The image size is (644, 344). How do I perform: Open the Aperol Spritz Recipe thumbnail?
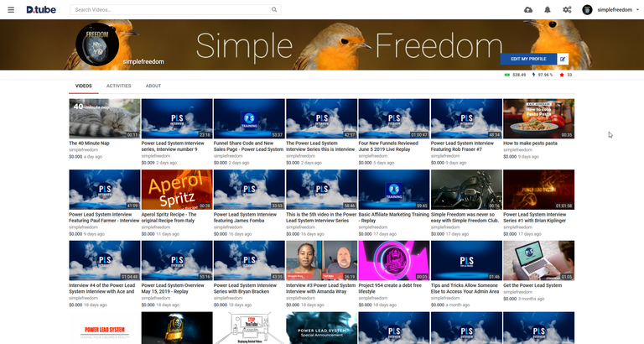click(177, 190)
